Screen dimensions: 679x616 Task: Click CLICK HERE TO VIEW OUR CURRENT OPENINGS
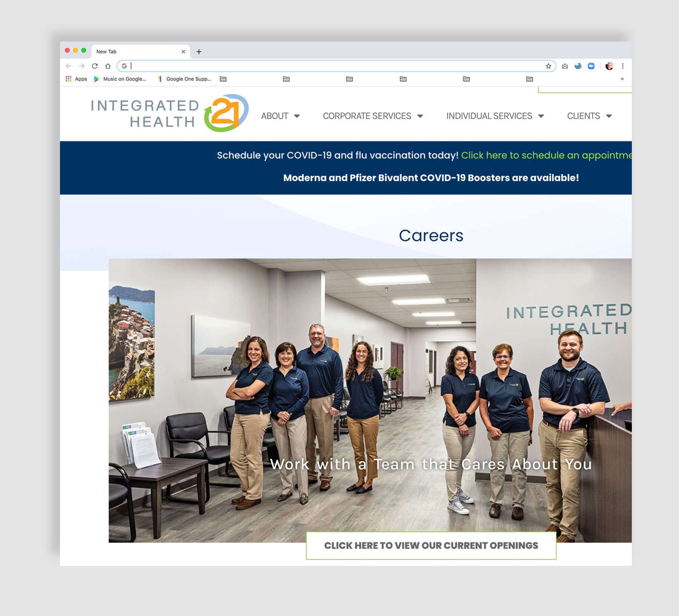pyautogui.click(x=431, y=545)
